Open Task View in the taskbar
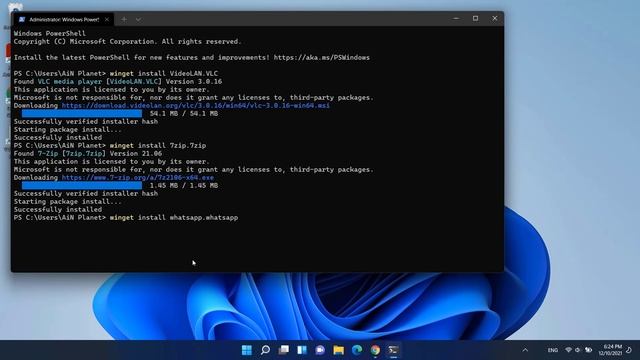This screenshot has height=360, width=640. tap(284, 350)
